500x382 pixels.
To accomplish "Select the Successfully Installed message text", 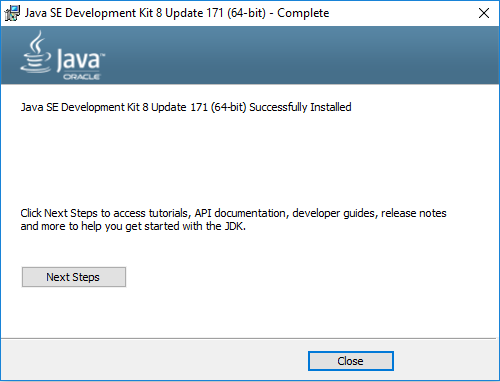I will pos(186,107).
